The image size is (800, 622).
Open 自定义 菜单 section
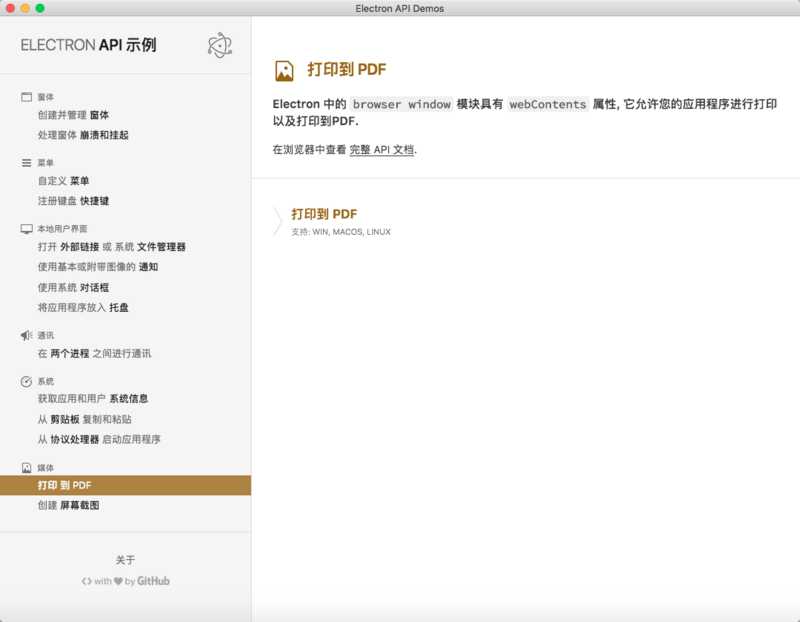(x=63, y=181)
